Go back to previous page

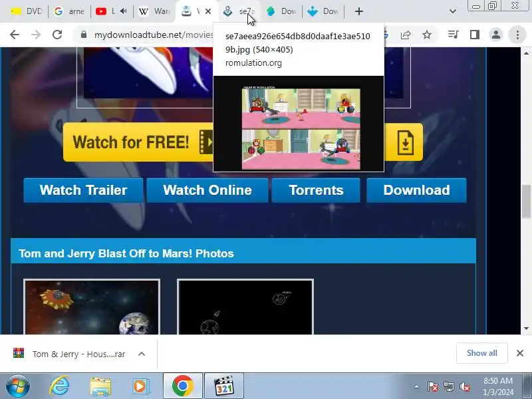15,35
